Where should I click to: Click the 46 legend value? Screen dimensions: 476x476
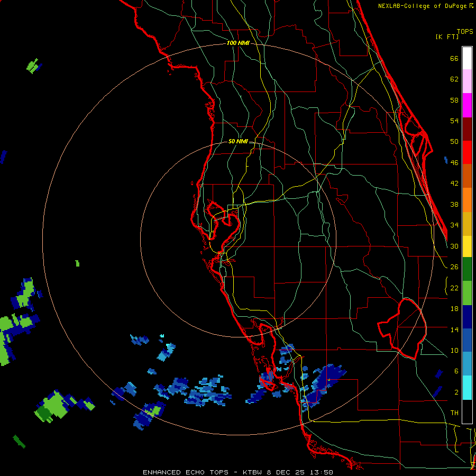454,163
